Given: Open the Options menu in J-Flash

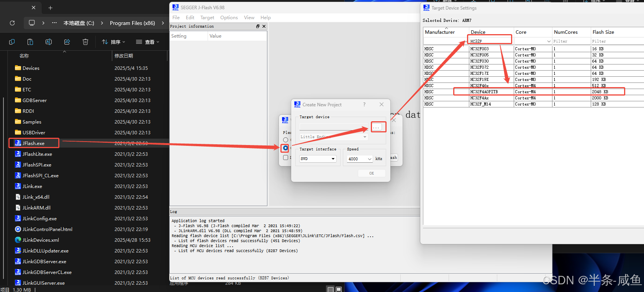Looking at the screenshot, I should point(229,18).
